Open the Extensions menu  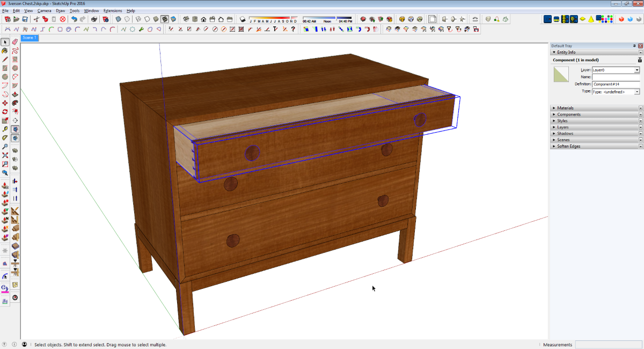pyautogui.click(x=113, y=11)
